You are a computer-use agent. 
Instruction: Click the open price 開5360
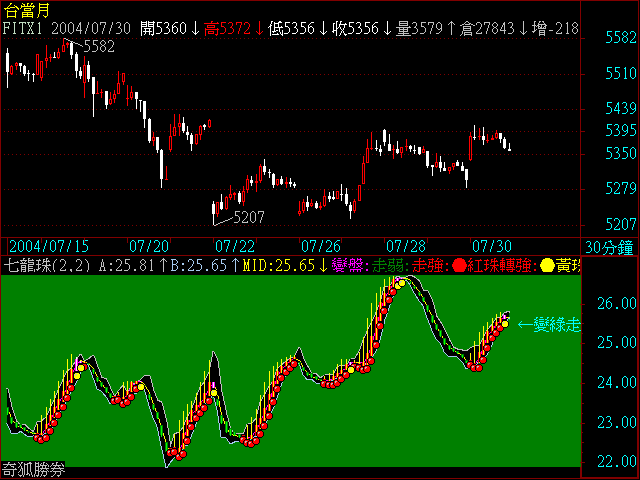[163, 29]
